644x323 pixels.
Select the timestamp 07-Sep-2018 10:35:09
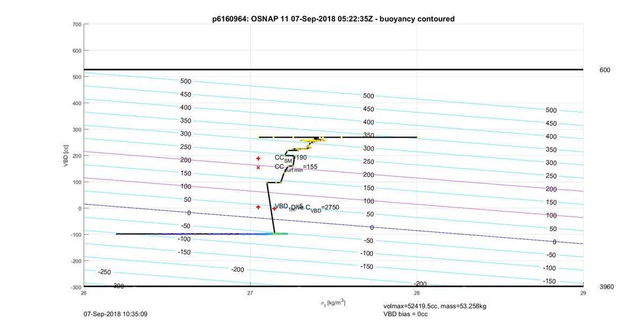coord(115,314)
